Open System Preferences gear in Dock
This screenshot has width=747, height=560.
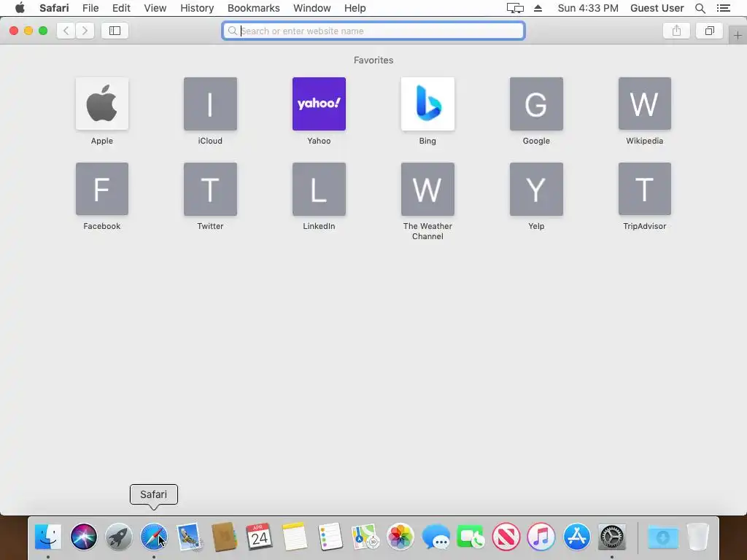pos(612,537)
